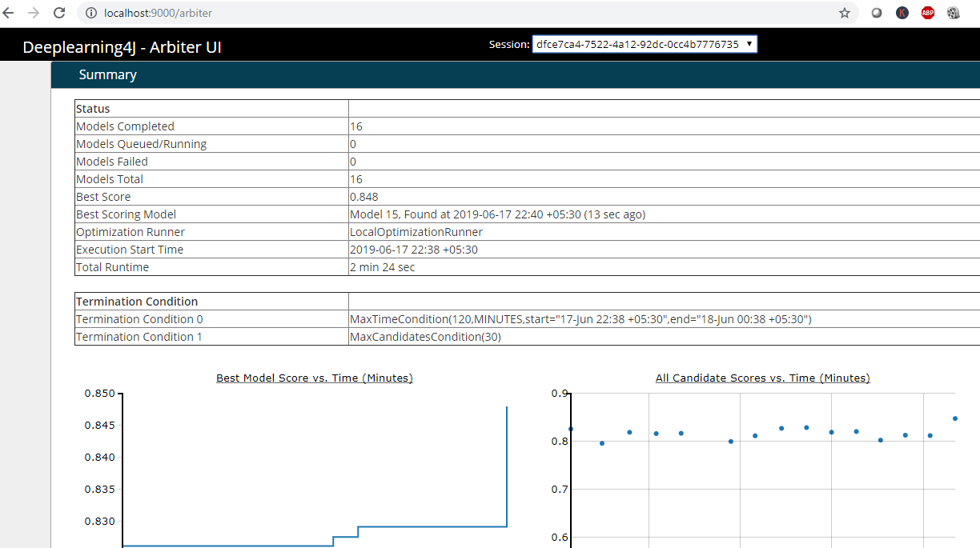Viewport: 980px width, 548px height.
Task: Click the Best Score value 0.848
Action: pos(364,197)
